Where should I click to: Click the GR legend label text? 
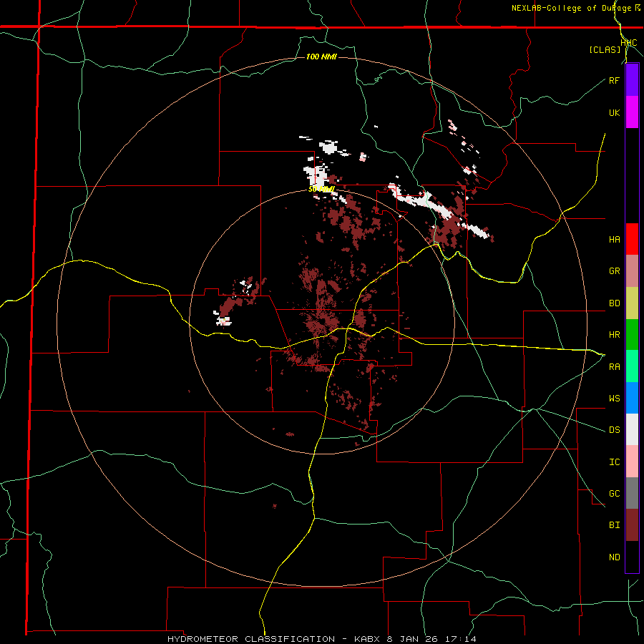click(614, 271)
